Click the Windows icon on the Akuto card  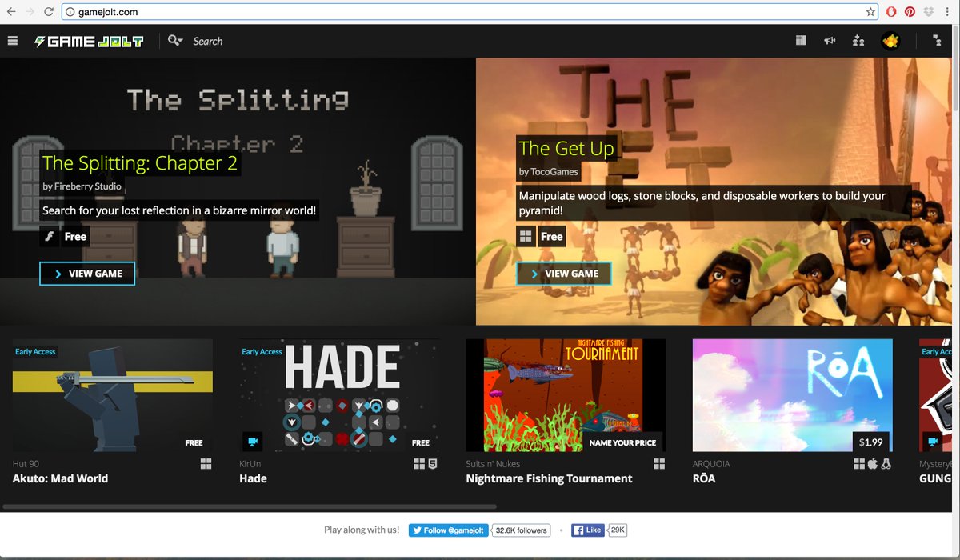(206, 464)
